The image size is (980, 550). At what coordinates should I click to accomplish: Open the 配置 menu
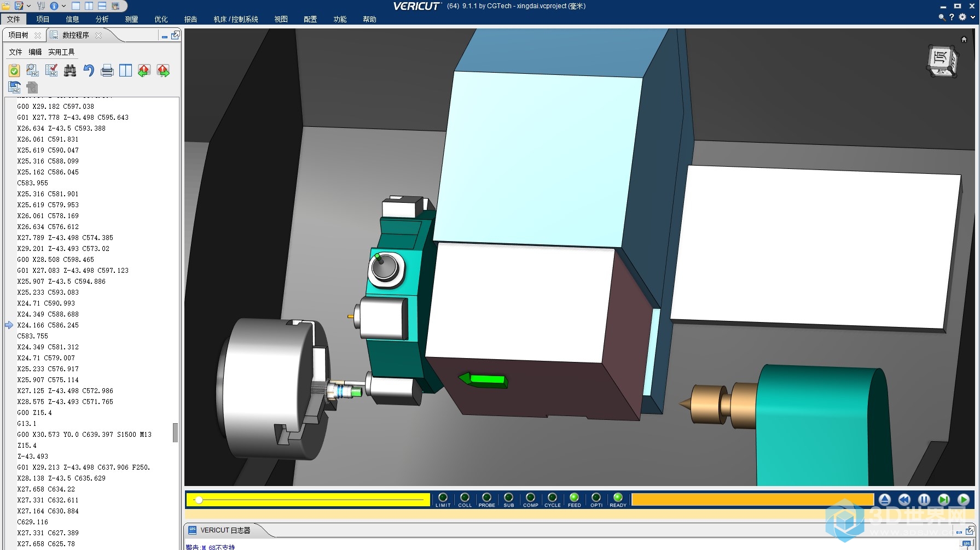[310, 19]
